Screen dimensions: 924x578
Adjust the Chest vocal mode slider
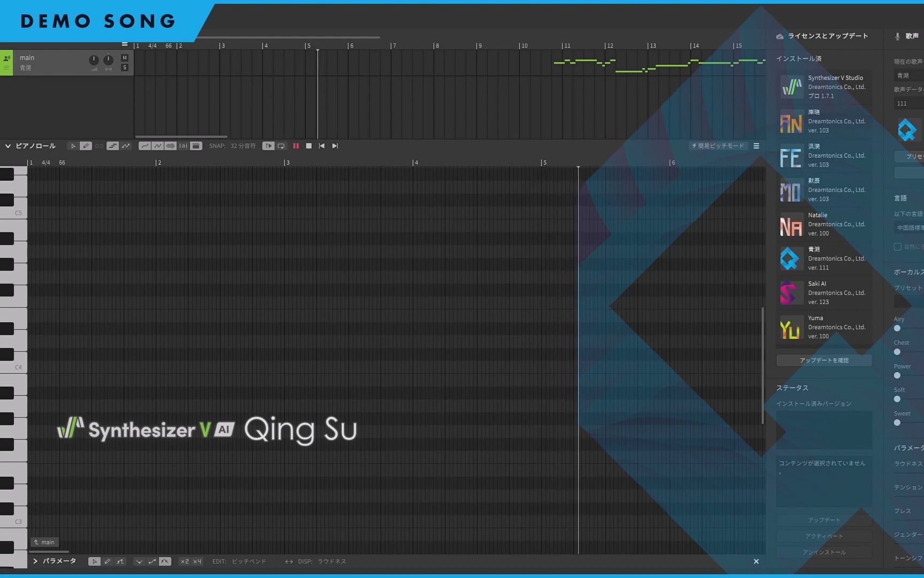(897, 352)
